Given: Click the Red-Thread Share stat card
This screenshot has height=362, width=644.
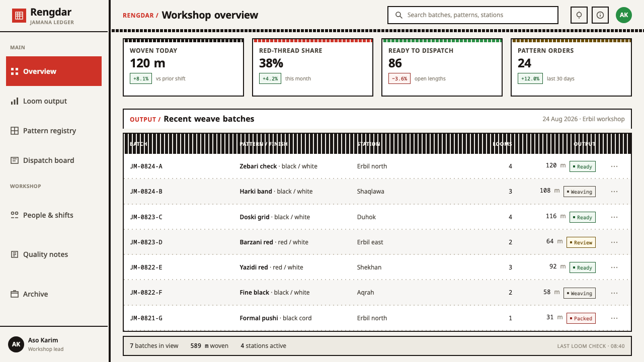Looking at the screenshot, I should (x=313, y=67).
